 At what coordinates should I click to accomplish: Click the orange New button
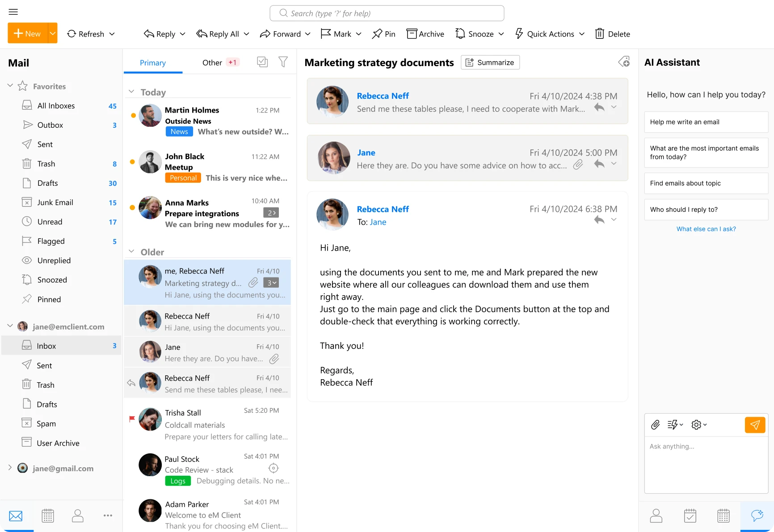28,33
